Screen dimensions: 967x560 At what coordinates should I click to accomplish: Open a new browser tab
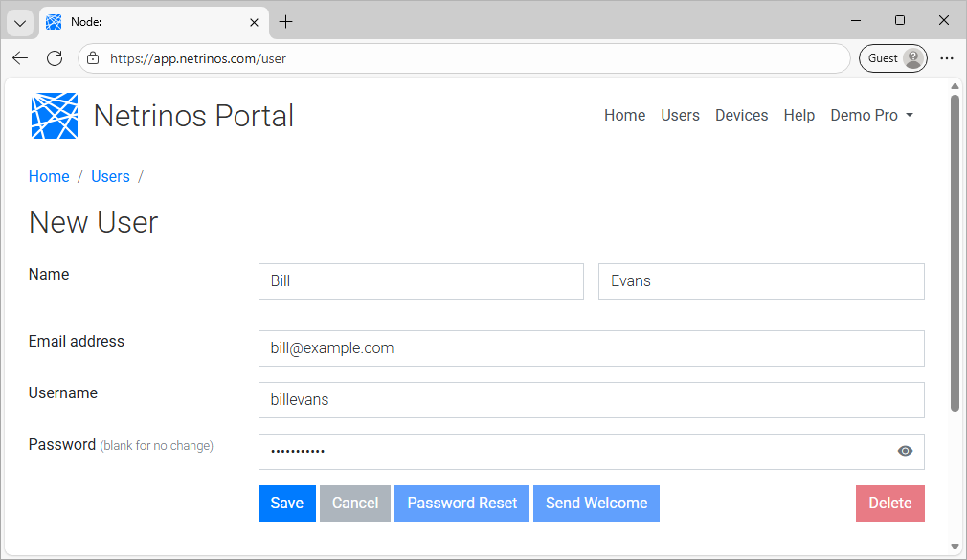(x=287, y=21)
